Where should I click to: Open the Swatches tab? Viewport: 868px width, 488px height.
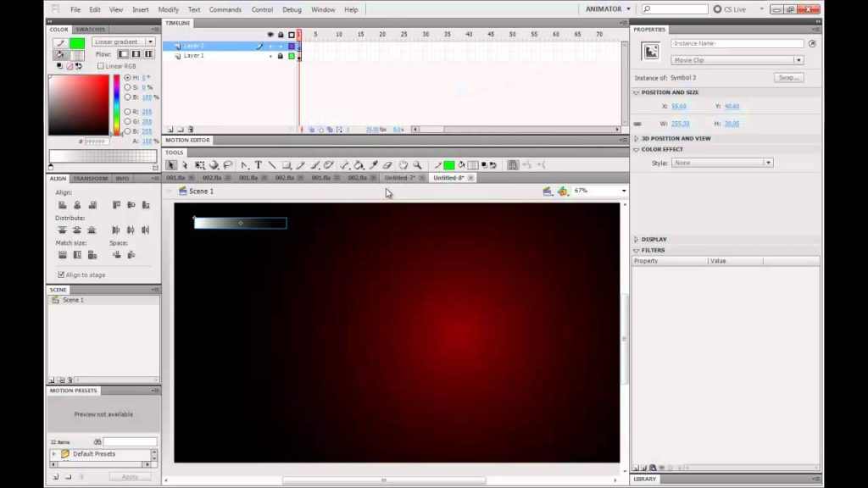pyautogui.click(x=90, y=30)
